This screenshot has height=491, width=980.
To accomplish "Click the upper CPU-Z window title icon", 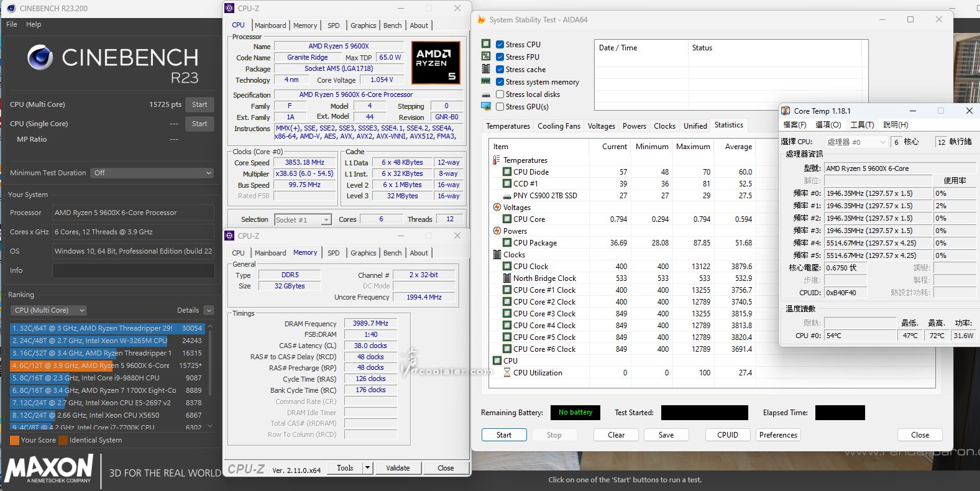I will 230,8.
